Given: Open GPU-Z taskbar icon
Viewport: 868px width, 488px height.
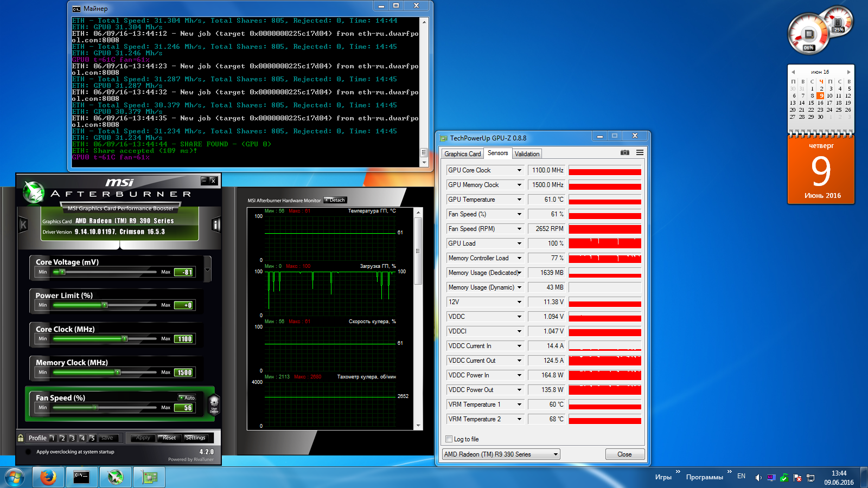Looking at the screenshot, I should [149, 477].
